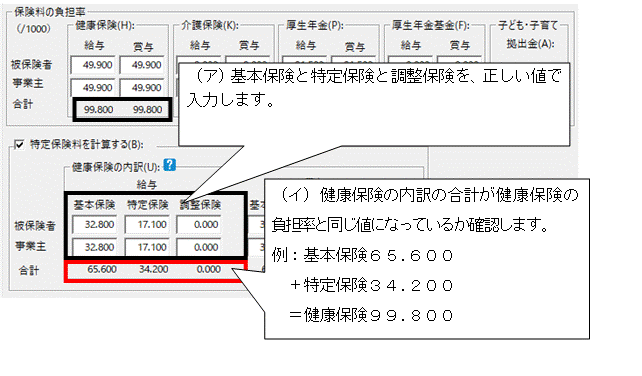Screen dimensions: 642x376
Task: Edit 健康保険 賞与 rate for 事業主
Action: click(142, 88)
